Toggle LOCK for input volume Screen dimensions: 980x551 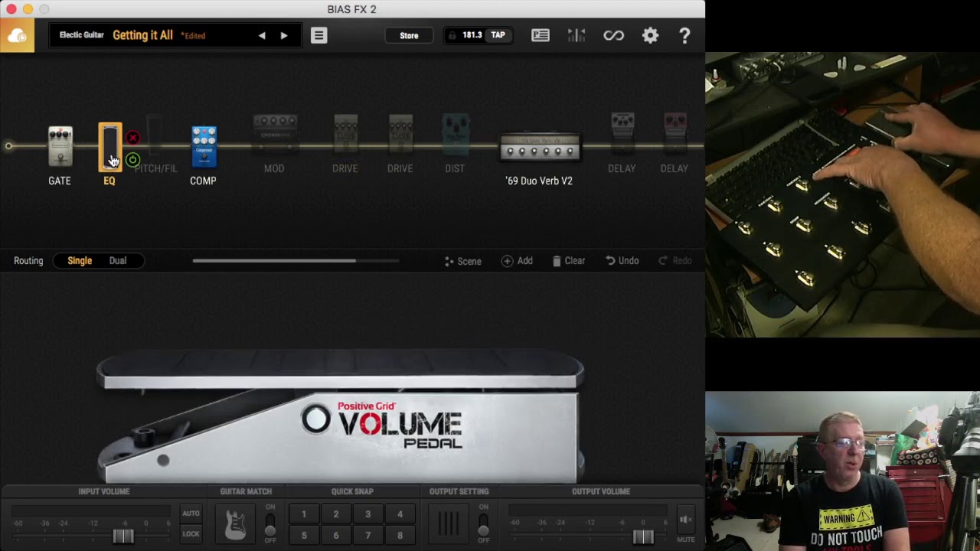pyautogui.click(x=191, y=534)
